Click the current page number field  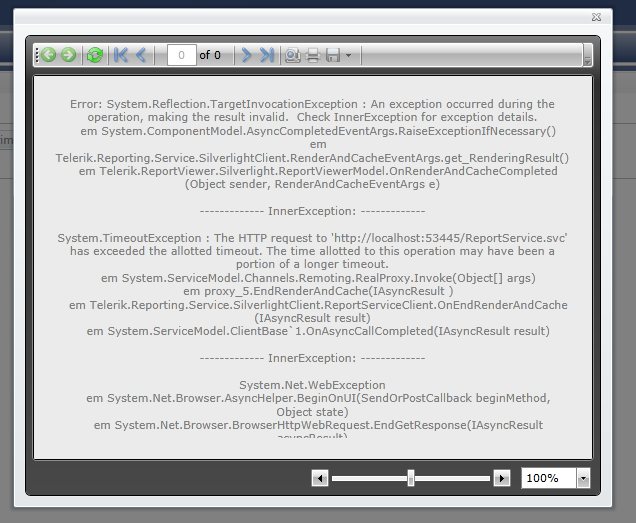pyautogui.click(x=181, y=55)
